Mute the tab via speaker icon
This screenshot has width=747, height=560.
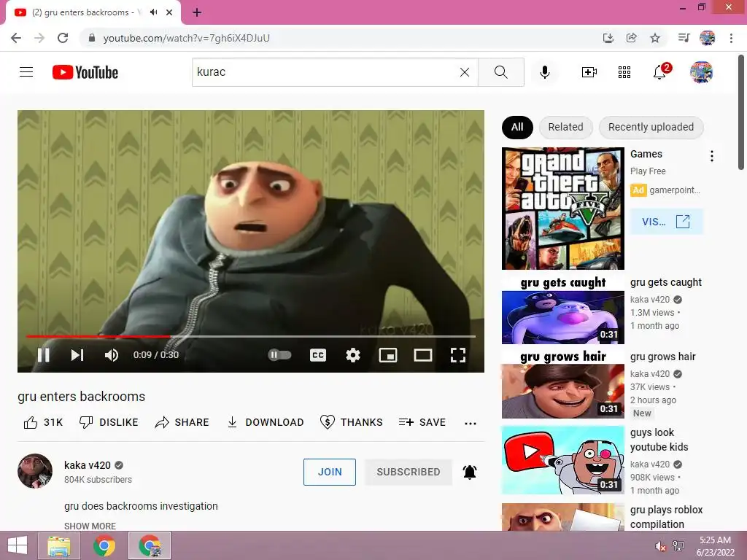tap(153, 12)
